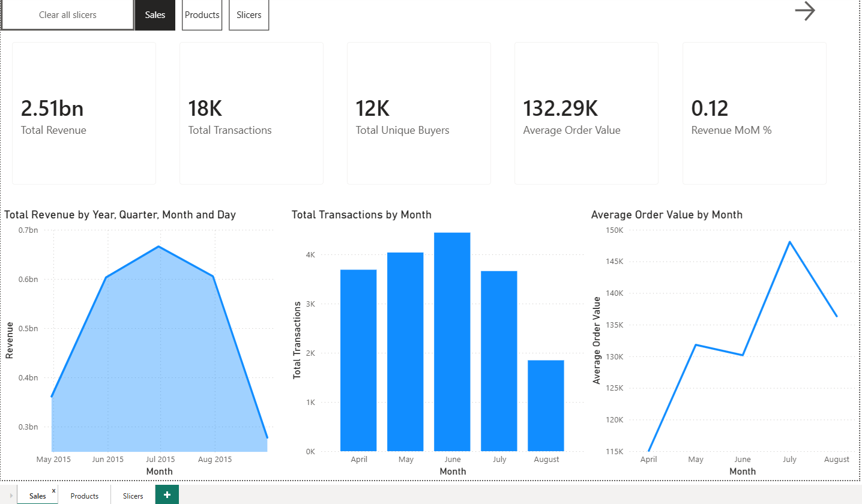Image resolution: width=862 pixels, height=504 pixels.
Task: Close the Sales sheet tab with its x
Action: 53,490
